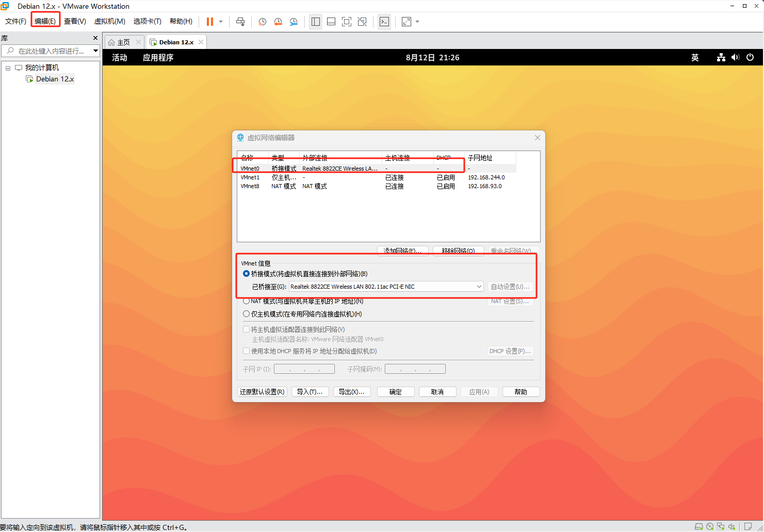Select Debian 12.x in the library tree

(x=55, y=79)
